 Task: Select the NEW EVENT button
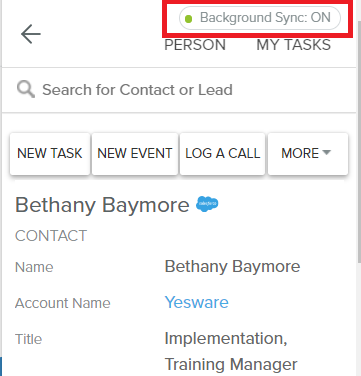coord(135,153)
